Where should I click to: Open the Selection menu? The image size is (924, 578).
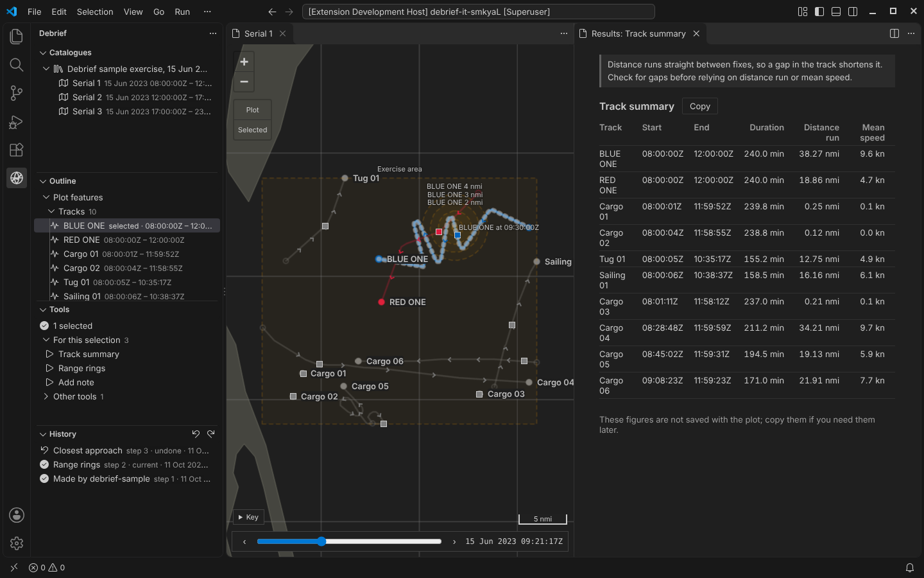[x=95, y=12]
